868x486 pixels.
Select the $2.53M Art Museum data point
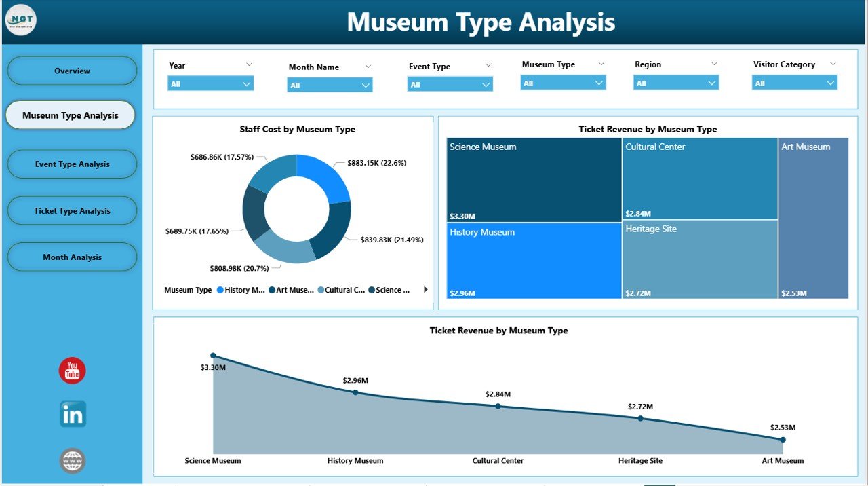point(783,440)
